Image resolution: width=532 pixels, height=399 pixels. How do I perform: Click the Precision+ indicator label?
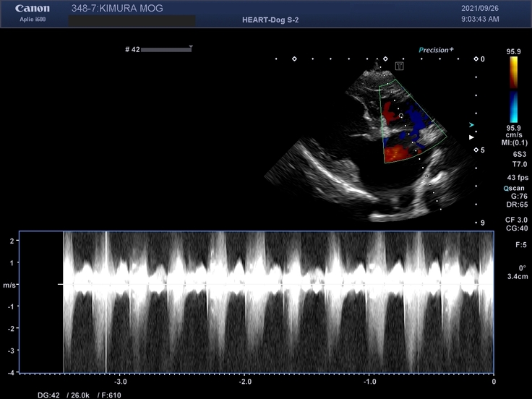point(436,50)
